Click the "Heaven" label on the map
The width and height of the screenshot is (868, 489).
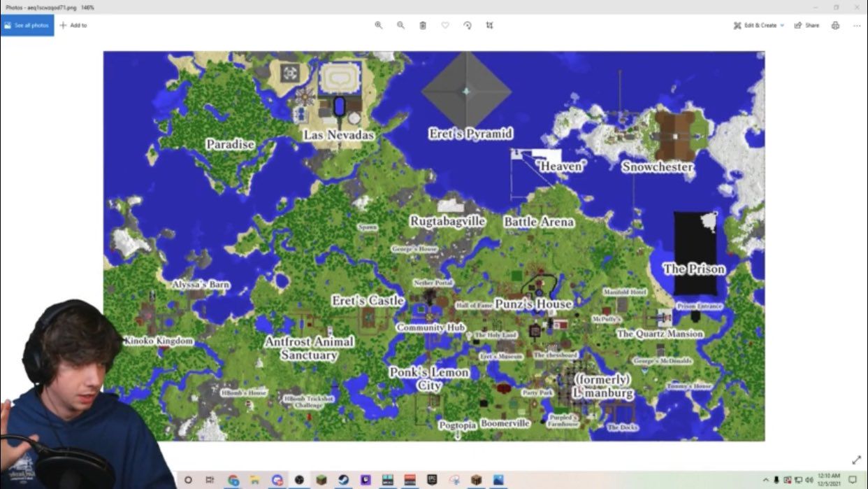click(x=560, y=166)
